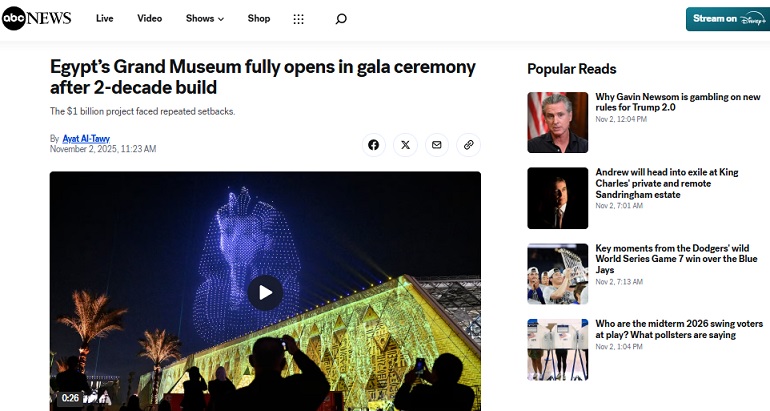Open the Video menu item
Image resolution: width=770 pixels, height=411 pixels.
point(150,19)
